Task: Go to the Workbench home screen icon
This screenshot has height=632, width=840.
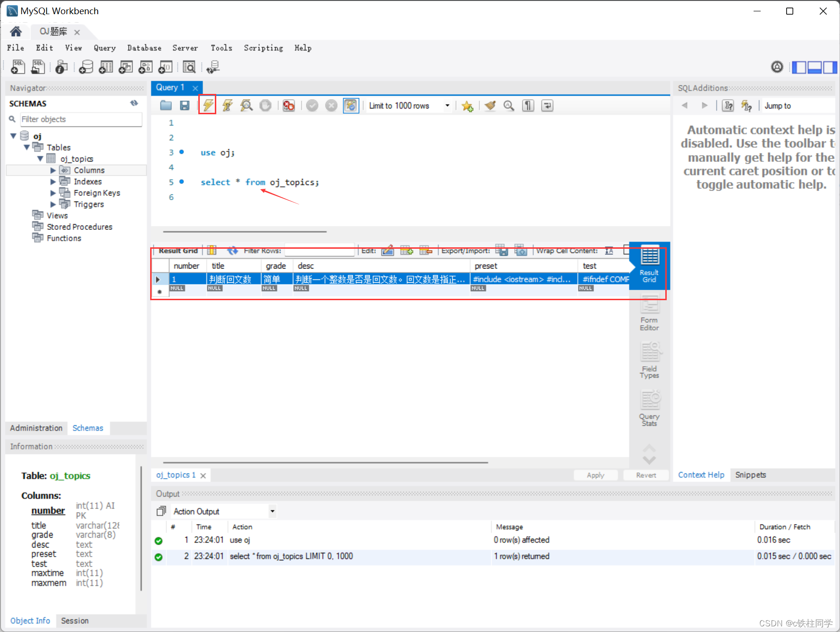Action: pyautogui.click(x=16, y=32)
